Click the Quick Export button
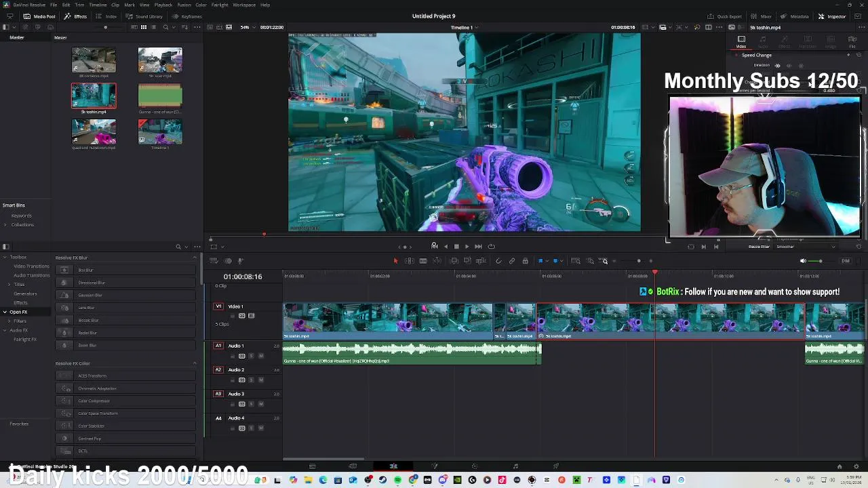 point(725,16)
